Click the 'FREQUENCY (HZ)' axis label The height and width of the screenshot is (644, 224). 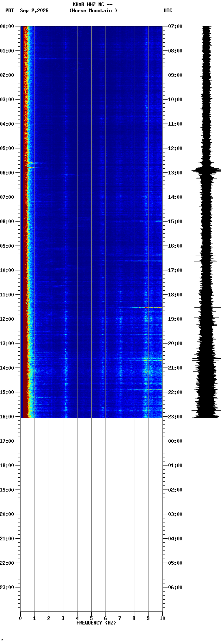tap(96, 623)
